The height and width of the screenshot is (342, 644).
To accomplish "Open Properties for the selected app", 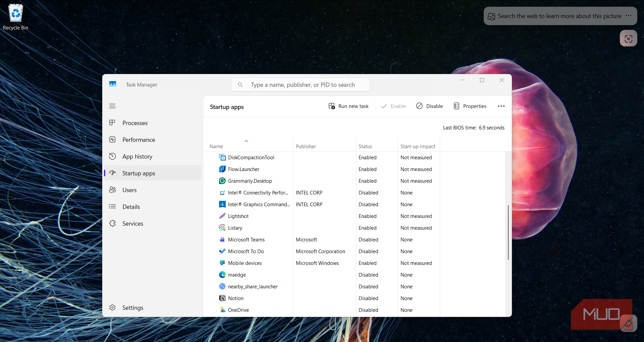I will pos(470,106).
